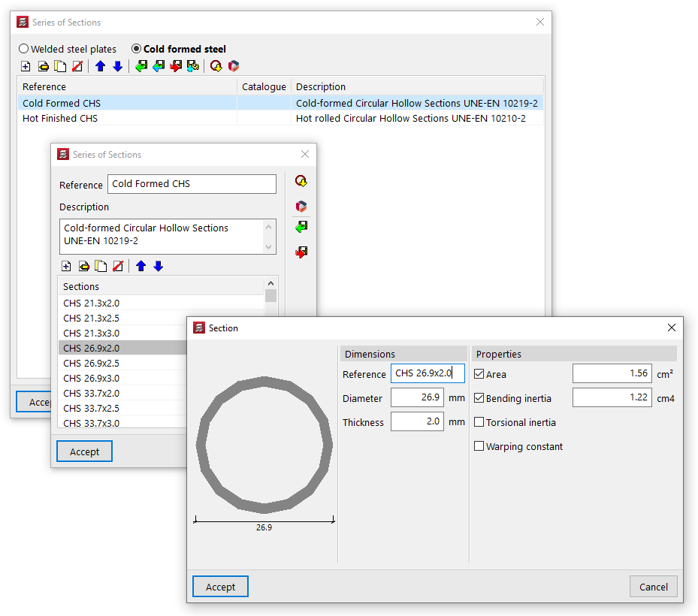This screenshot has width=698, height=616.
Task: Click disk icon with cyan arrow and gear
Action: click(x=193, y=66)
